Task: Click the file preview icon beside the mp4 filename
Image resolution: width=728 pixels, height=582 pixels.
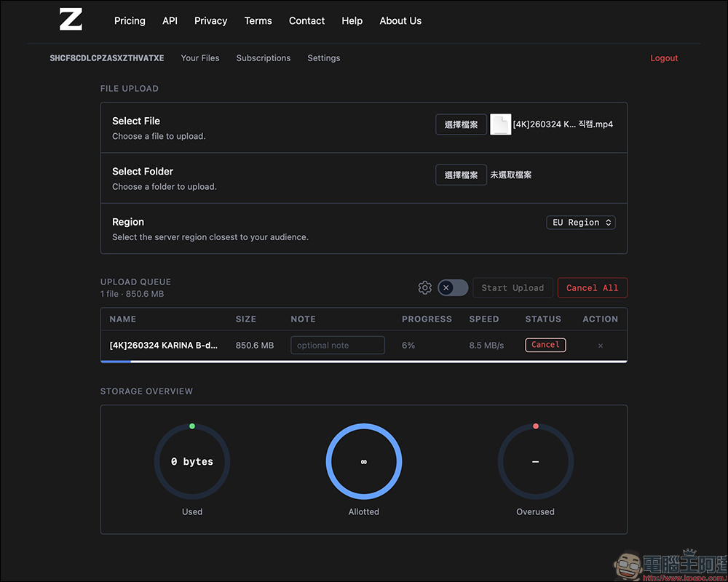Action: click(x=501, y=124)
